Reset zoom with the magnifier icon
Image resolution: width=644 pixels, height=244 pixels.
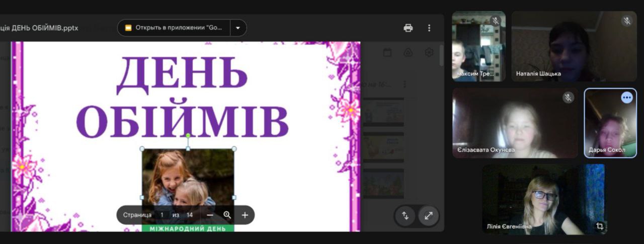[227, 215]
